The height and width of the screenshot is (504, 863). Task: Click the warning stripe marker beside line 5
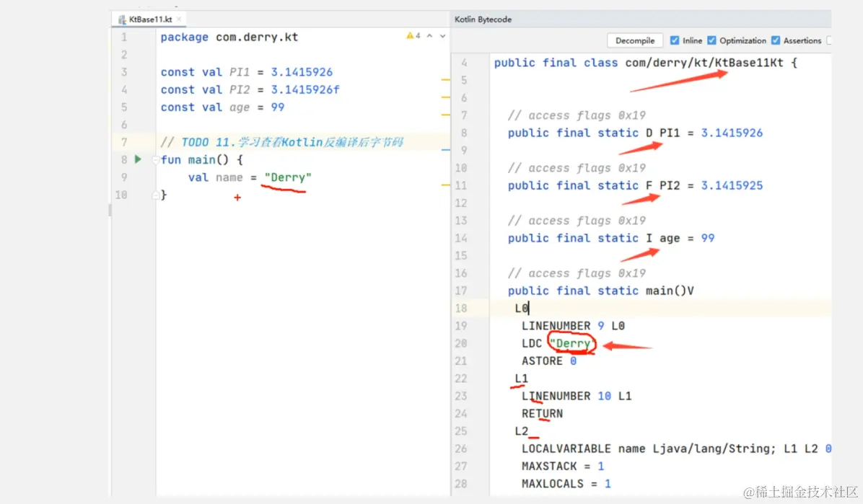tap(446, 115)
